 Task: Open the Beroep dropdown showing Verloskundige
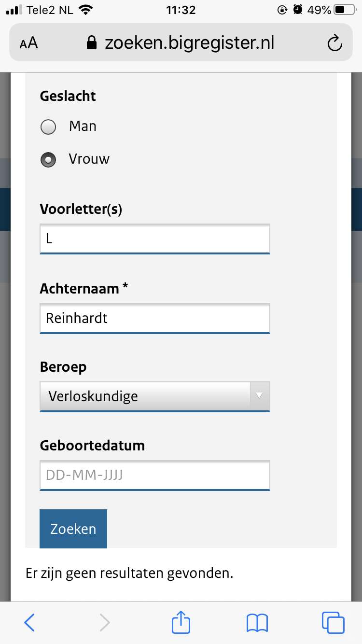coord(145,396)
